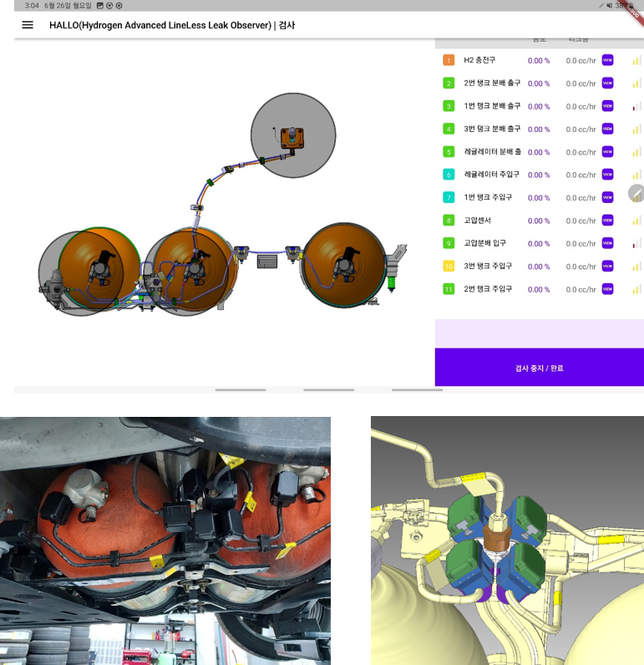Tap VIEW button for H2 충전구
This screenshot has height=665, width=644.
point(607,60)
